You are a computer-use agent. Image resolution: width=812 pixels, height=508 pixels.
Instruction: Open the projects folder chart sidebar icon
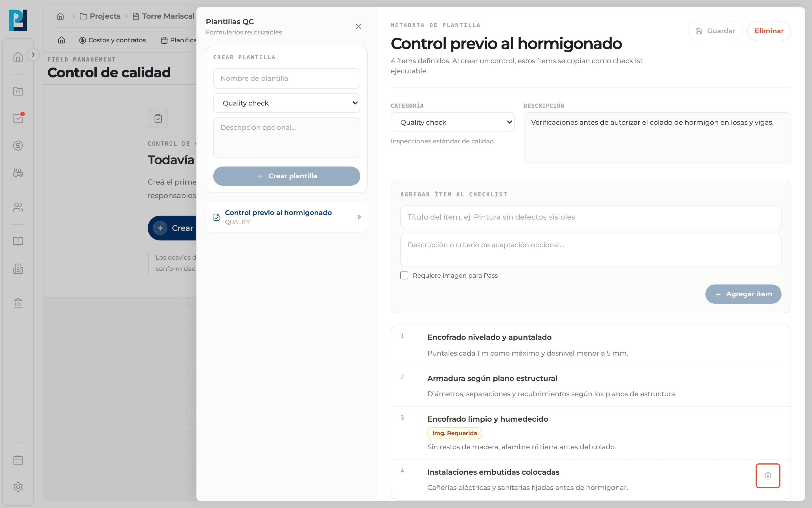[x=18, y=91]
